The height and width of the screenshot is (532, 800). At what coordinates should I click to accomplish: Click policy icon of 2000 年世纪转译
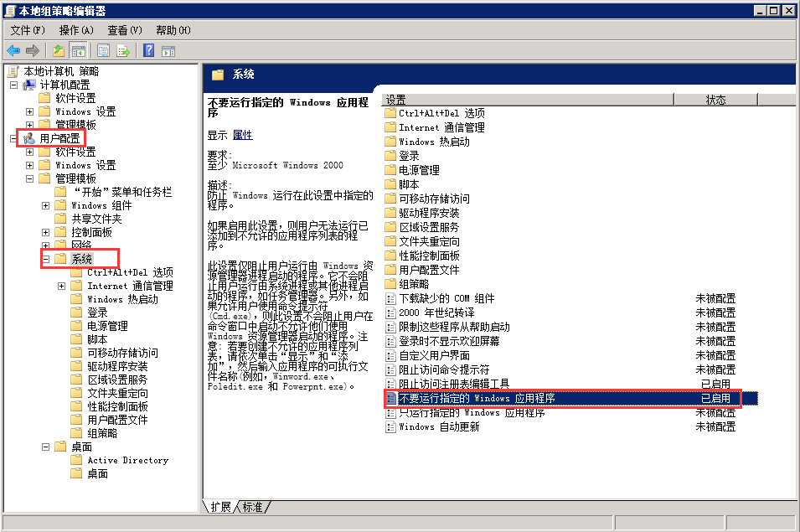[x=391, y=312]
